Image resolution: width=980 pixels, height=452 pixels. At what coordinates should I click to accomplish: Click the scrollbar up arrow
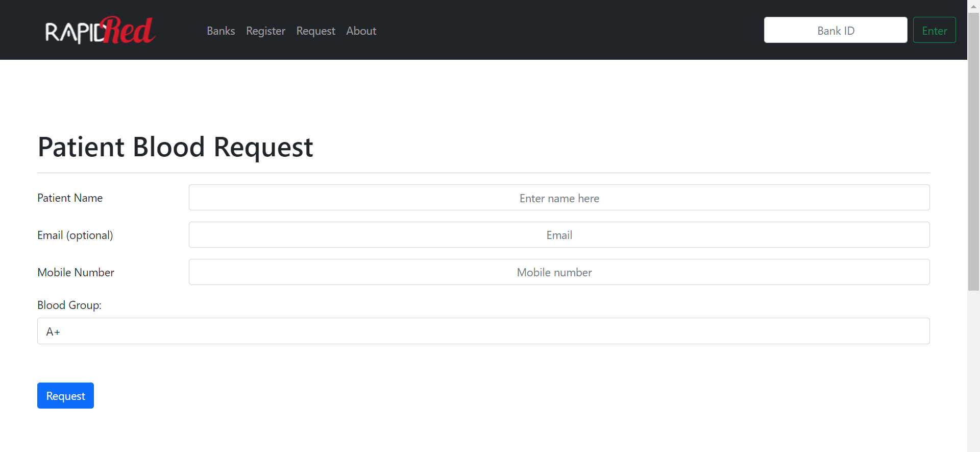tap(973, 6)
